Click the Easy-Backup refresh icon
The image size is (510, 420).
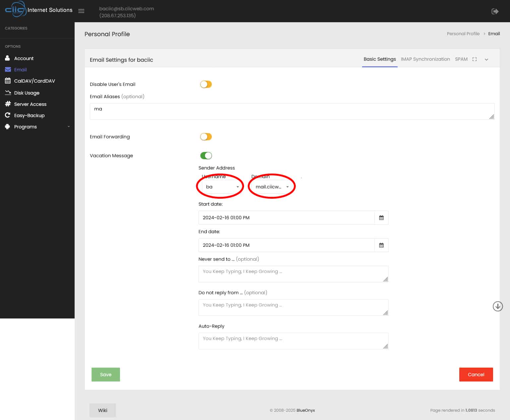coord(7,115)
